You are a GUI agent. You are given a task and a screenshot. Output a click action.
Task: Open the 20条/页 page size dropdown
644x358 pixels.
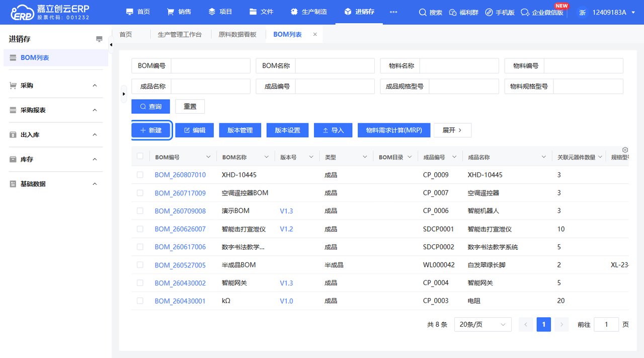click(482, 325)
